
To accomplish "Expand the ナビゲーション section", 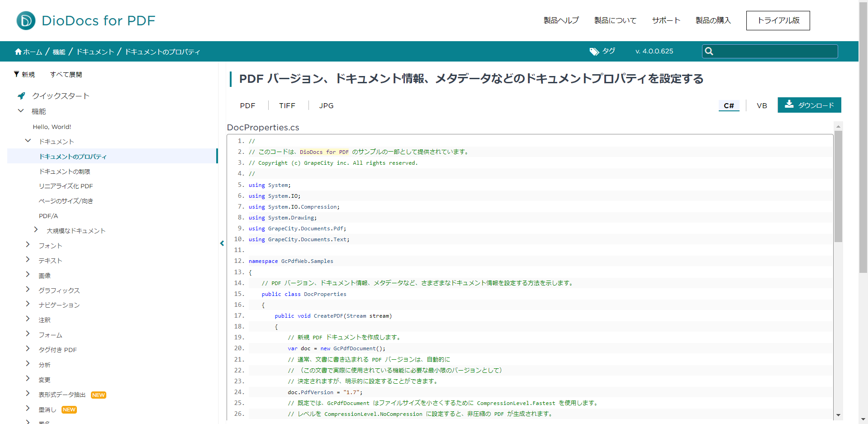I will point(28,304).
